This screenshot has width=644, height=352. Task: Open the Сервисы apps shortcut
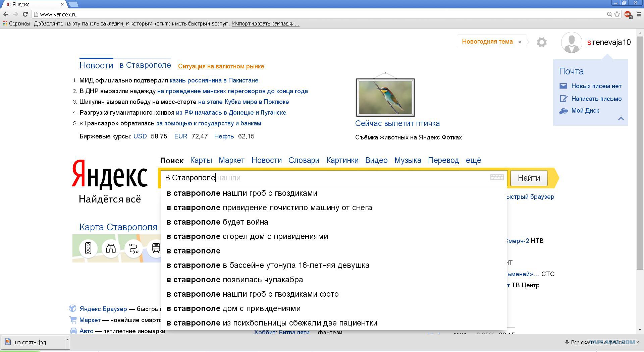point(16,23)
